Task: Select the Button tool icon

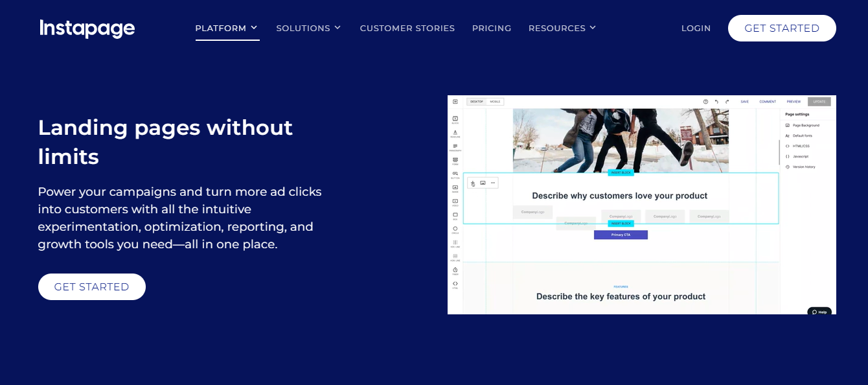Action: click(455, 175)
